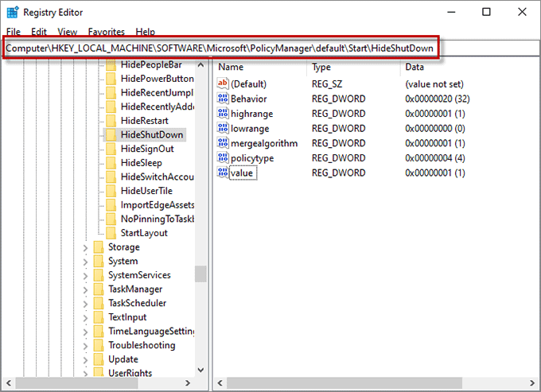Select the UserRights tree key

point(130,373)
